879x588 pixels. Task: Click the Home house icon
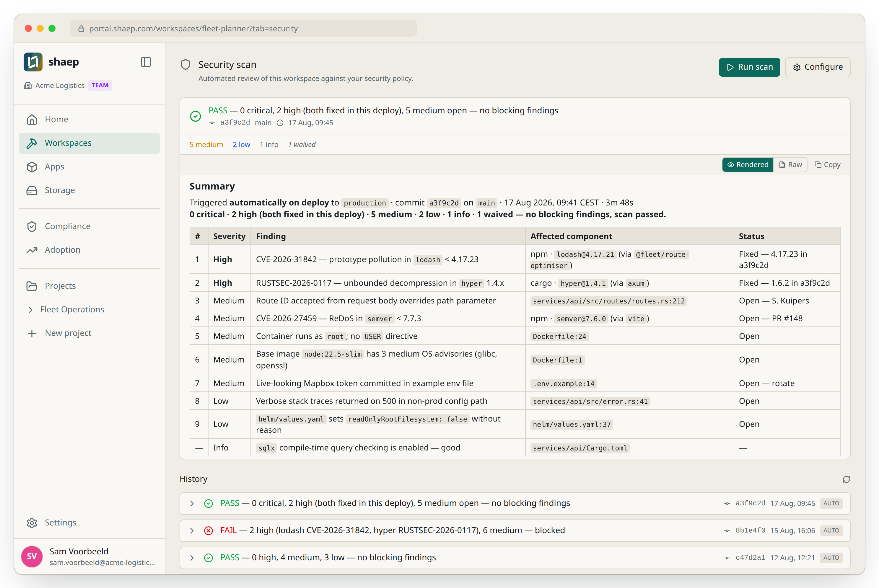coord(32,119)
